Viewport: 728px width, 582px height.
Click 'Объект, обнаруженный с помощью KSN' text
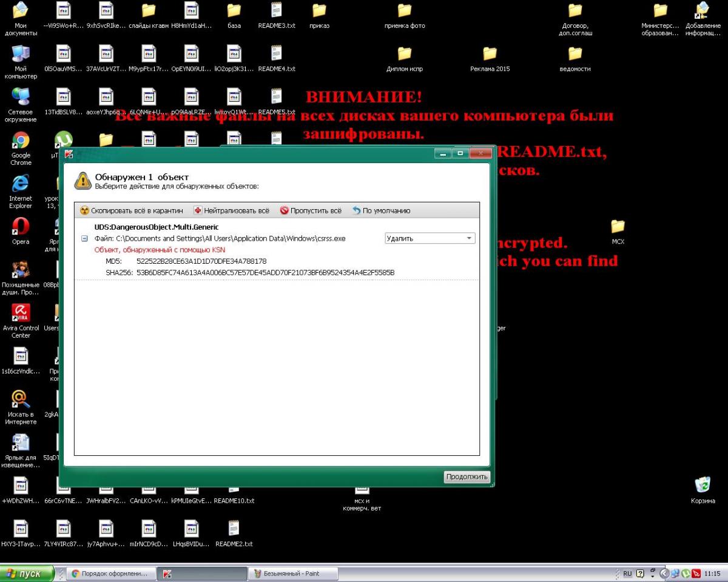point(160,250)
